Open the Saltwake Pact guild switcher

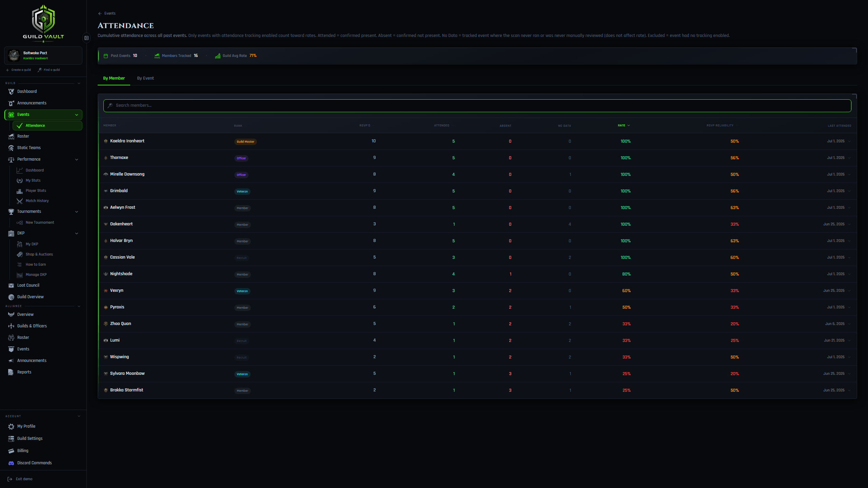43,56
